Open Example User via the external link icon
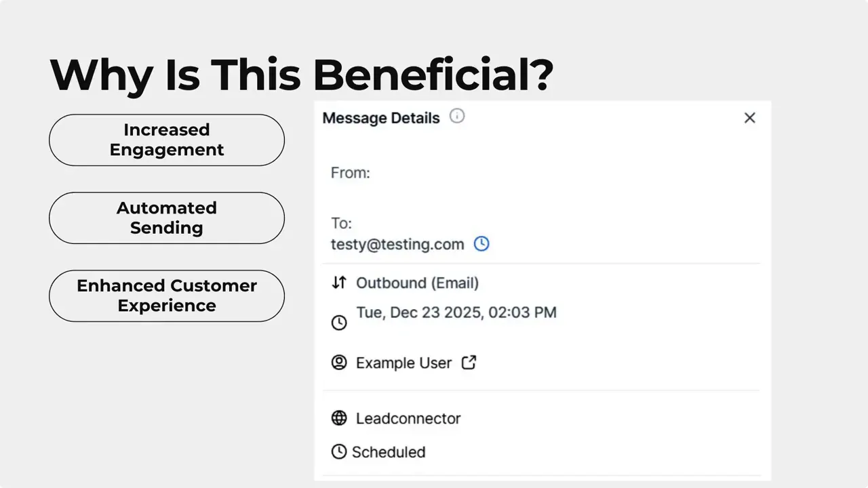The width and height of the screenshot is (868, 488). click(x=469, y=363)
